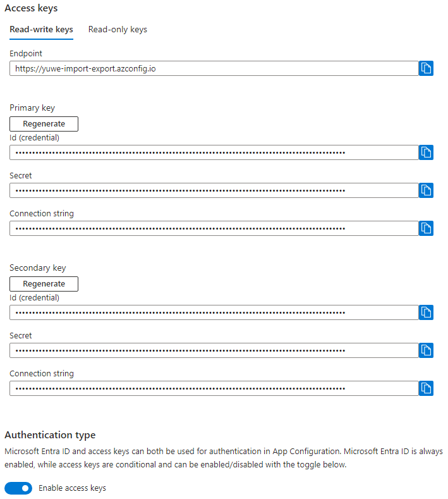The width and height of the screenshot is (448, 499).
Task: Focus the Primary key Id field
Action: pyautogui.click(x=214, y=152)
